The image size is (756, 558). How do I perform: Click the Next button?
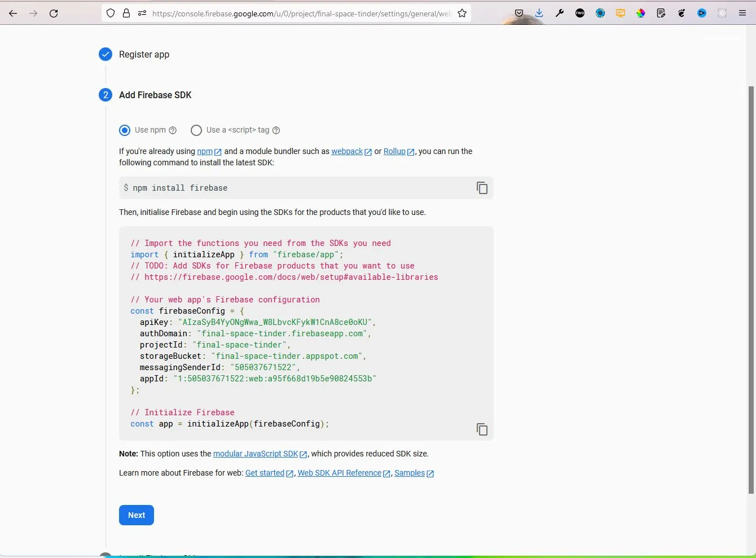(x=137, y=515)
